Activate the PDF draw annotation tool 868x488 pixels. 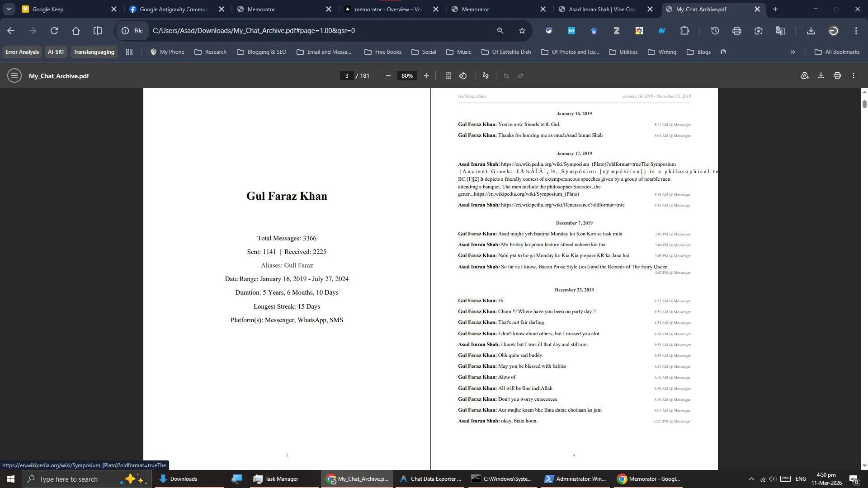click(486, 76)
